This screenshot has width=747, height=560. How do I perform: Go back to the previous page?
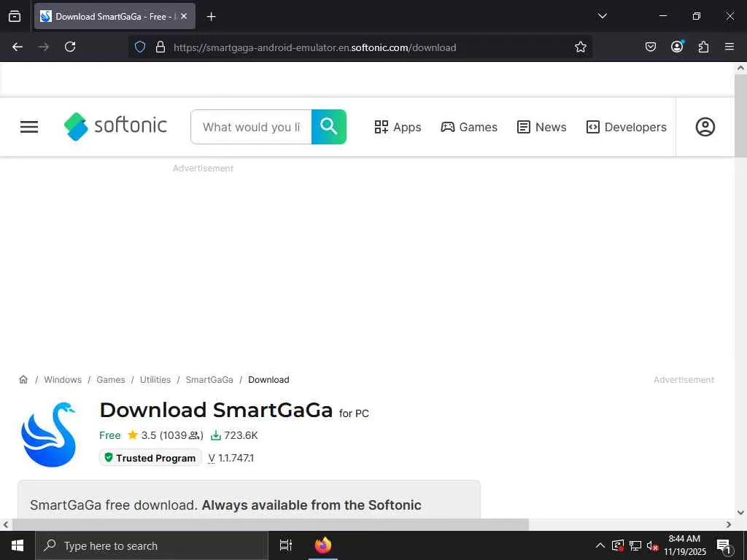click(x=18, y=47)
